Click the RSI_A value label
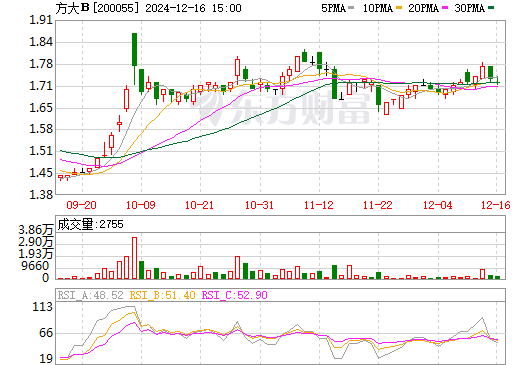The width and height of the screenshot is (520, 365). (90, 295)
